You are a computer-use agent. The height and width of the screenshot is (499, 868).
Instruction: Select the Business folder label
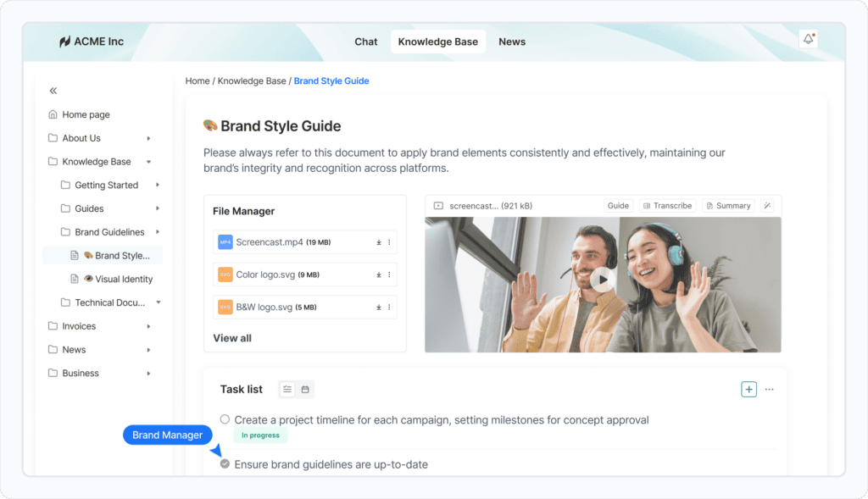(x=81, y=374)
